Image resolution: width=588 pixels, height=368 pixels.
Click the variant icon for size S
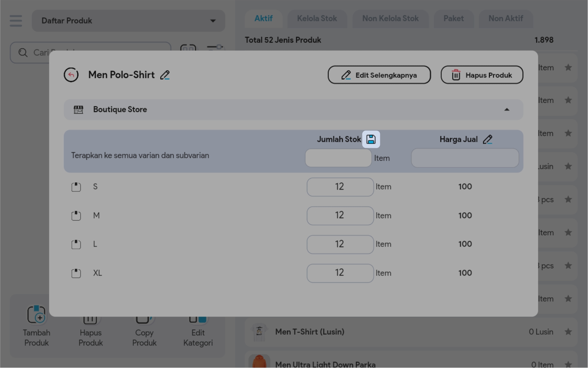pos(76,187)
